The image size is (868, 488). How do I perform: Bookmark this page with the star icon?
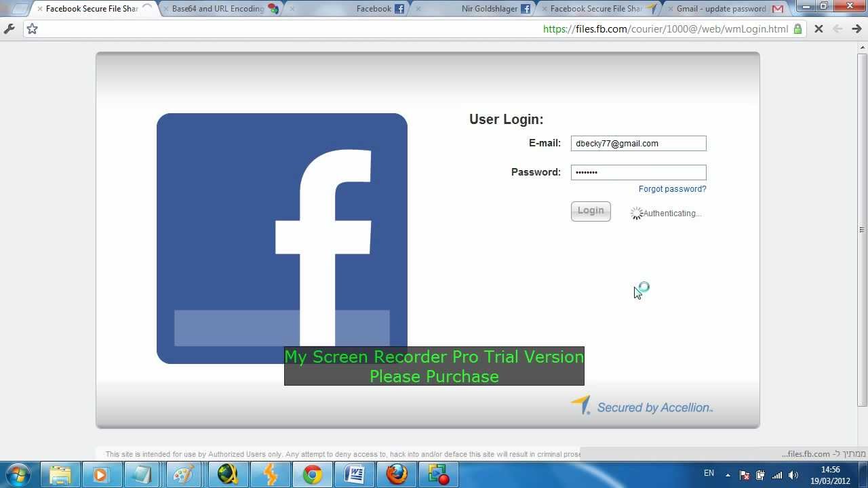click(32, 29)
